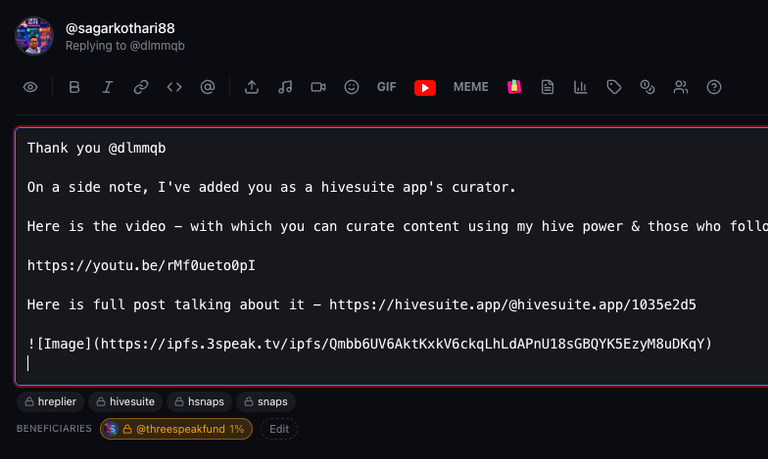Click the hivesuite tag chip
The width and height of the screenshot is (768, 459).
125,402
